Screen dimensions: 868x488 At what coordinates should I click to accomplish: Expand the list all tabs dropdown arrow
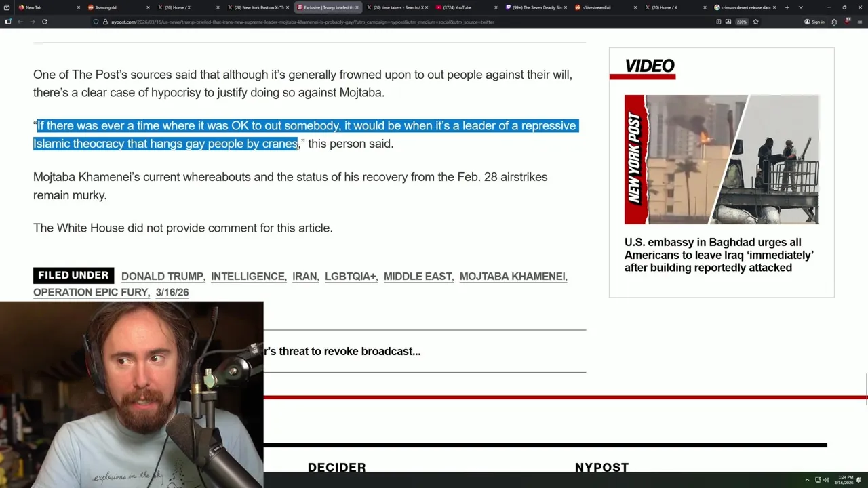point(801,7)
